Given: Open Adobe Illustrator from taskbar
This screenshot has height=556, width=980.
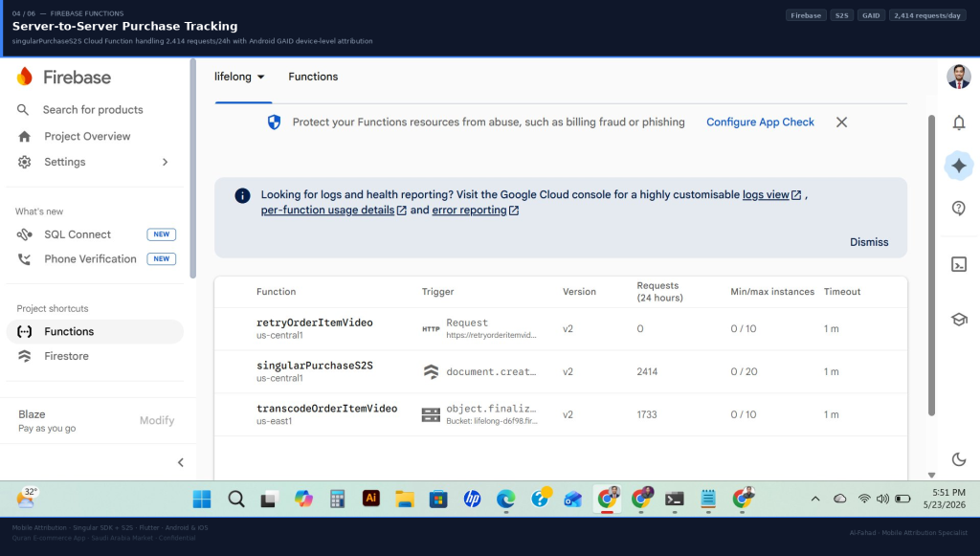Looking at the screenshot, I should (x=370, y=498).
